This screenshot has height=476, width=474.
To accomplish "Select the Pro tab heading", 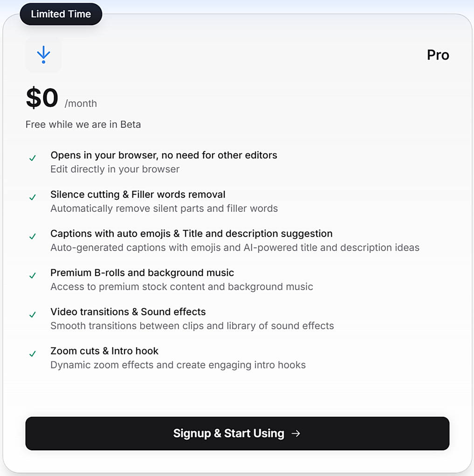I will coord(438,55).
